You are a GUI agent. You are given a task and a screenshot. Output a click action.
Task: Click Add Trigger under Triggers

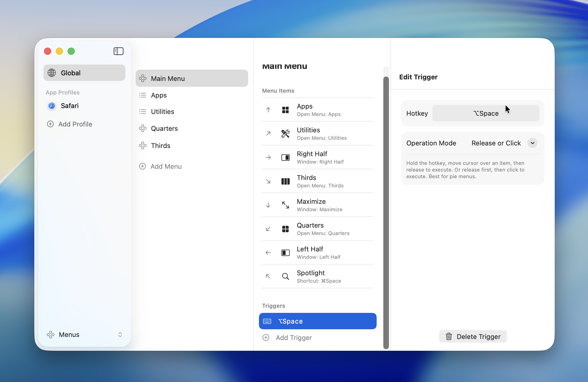pos(293,337)
